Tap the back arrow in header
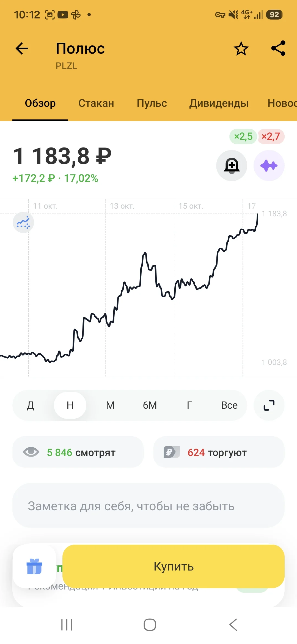The image size is (297, 644). pyautogui.click(x=22, y=49)
